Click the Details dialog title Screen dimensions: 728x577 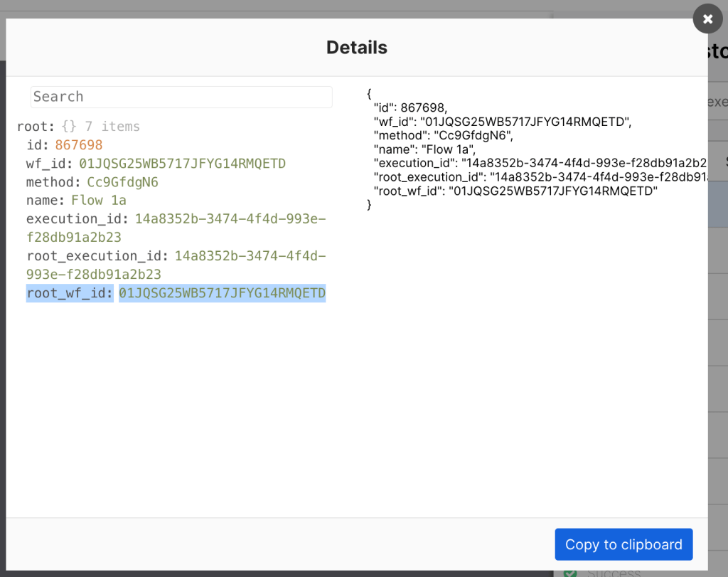click(x=357, y=48)
